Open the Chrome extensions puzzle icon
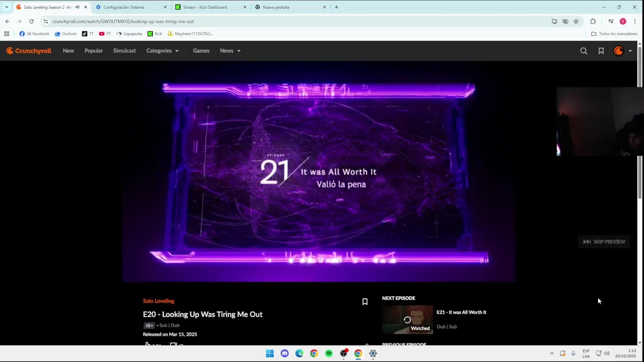The image size is (644, 362). click(593, 21)
